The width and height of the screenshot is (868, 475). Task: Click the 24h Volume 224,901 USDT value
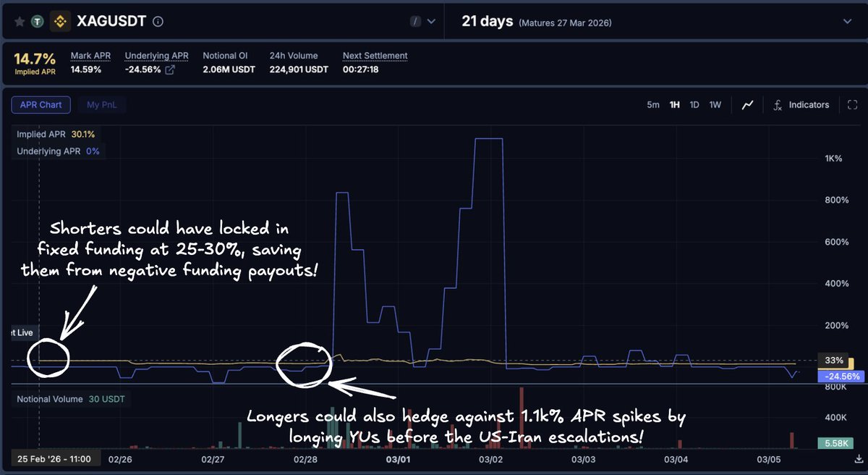tap(299, 70)
